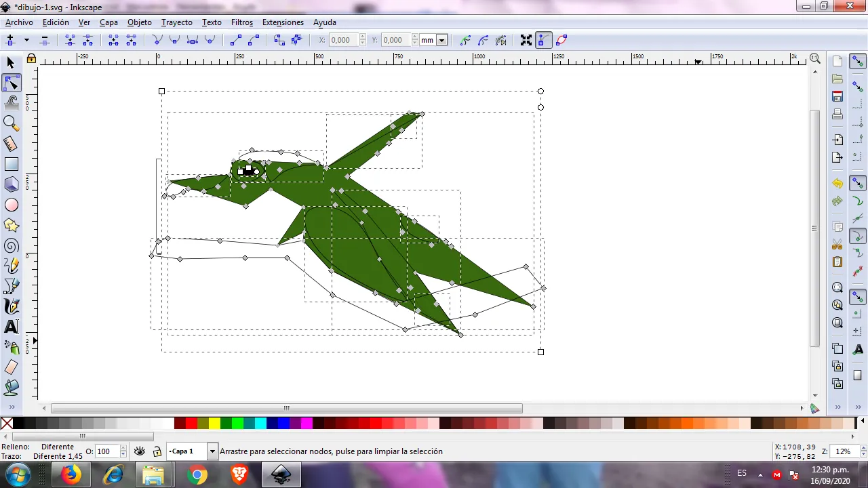The width and height of the screenshot is (868, 488).
Task: Make selected nodes smooth
Action: (175, 41)
